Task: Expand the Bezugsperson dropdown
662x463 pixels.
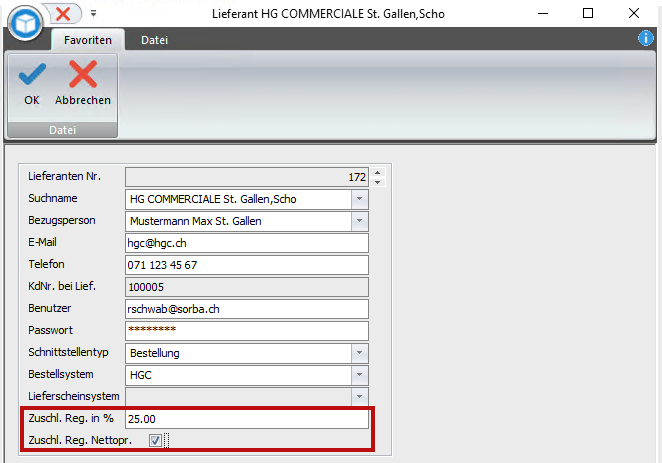Action: (359, 221)
